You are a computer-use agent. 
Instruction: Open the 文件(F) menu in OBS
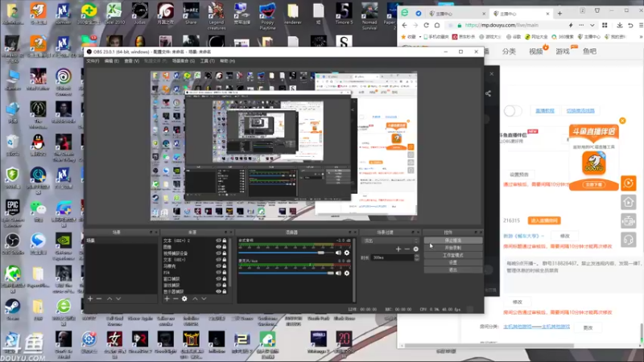click(x=93, y=61)
